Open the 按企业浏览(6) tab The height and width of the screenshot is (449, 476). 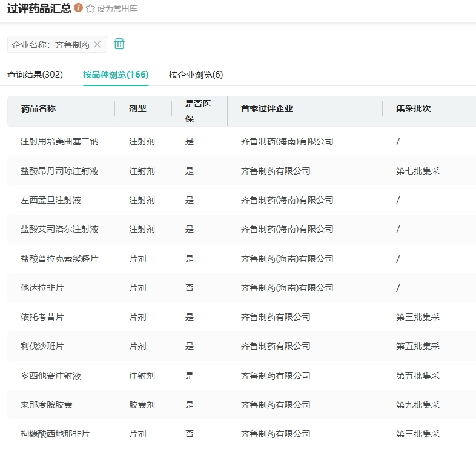[196, 75]
